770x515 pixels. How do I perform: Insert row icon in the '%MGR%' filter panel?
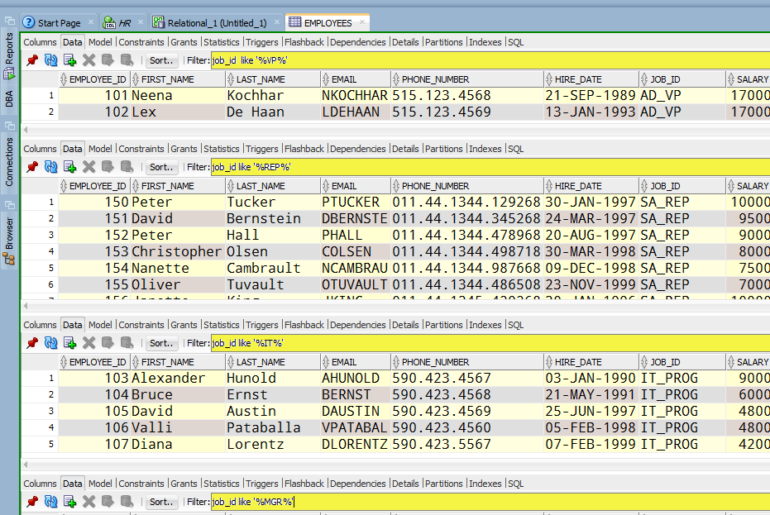(x=70, y=501)
